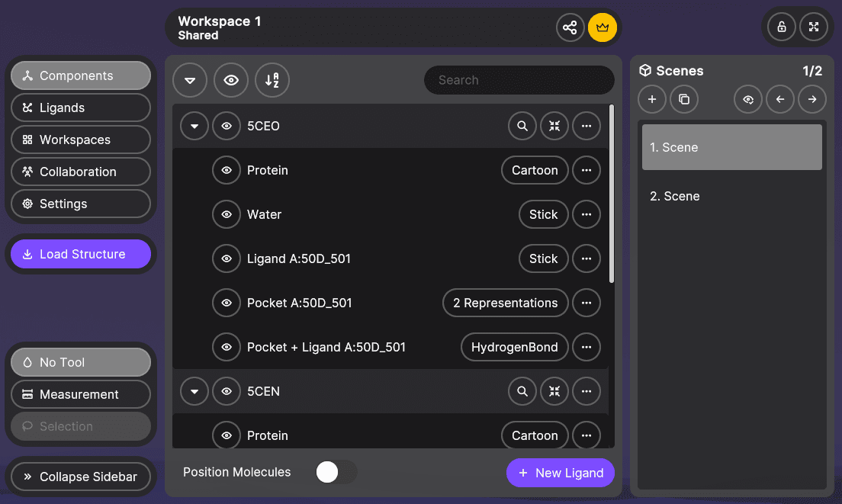Focus on 5CEO using magnifier icon
The width and height of the screenshot is (842, 504).
[522, 127]
